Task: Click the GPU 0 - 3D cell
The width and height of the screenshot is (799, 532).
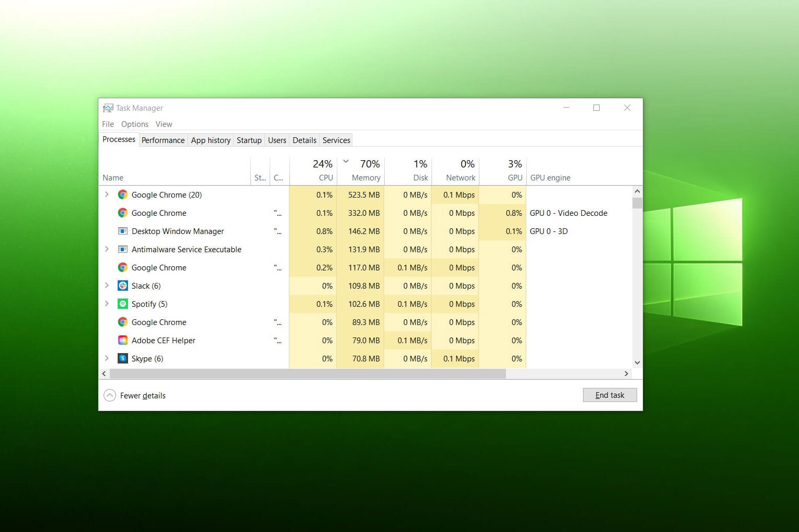Action: click(x=549, y=231)
